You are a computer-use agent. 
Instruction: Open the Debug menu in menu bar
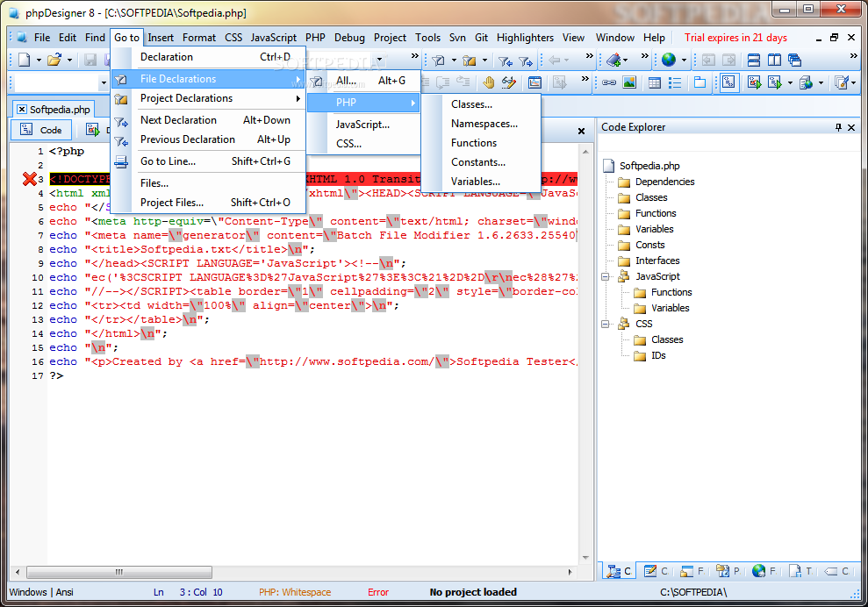pyautogui.click(x=349, y=38)
